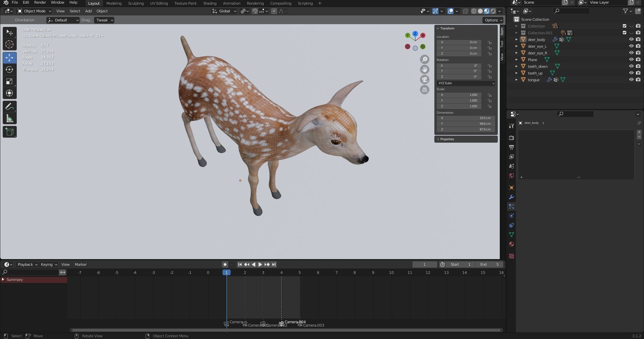Play animation forward

tap(260, 264)
